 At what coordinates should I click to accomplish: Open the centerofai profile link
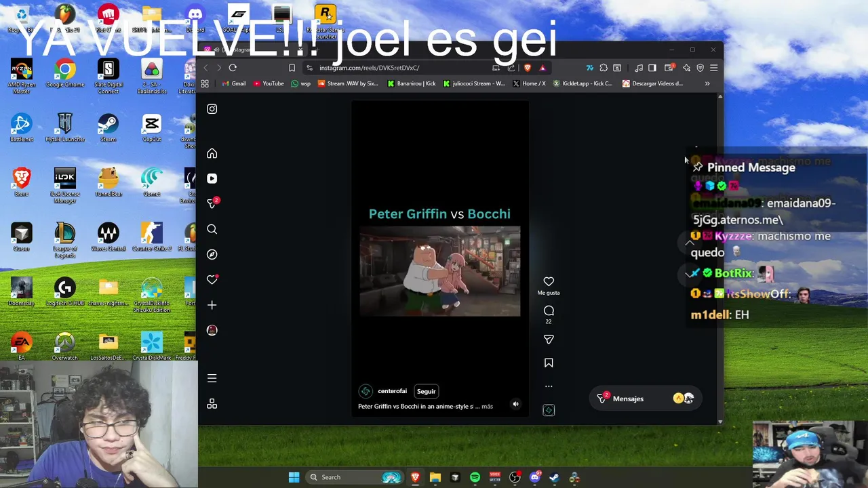point(392,391)
